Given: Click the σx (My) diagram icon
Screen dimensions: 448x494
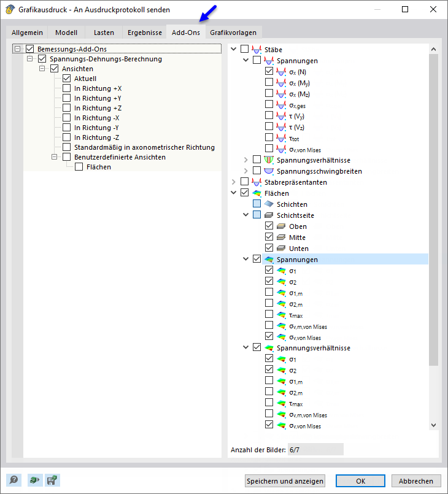Looking at the screenshot, I should pyautogui.click(x=281, y=83).
